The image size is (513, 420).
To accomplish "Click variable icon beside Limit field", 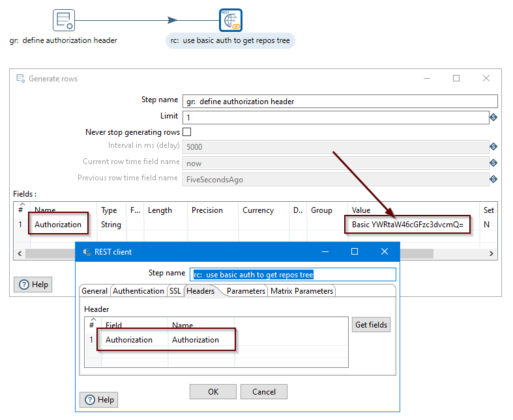I will coord(493,117).
